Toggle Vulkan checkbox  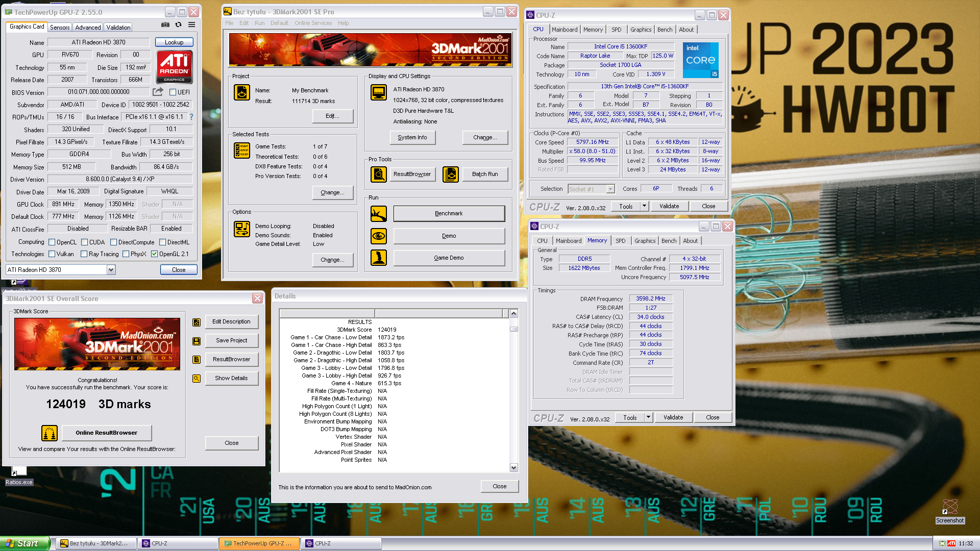click(x=52, y=254)
